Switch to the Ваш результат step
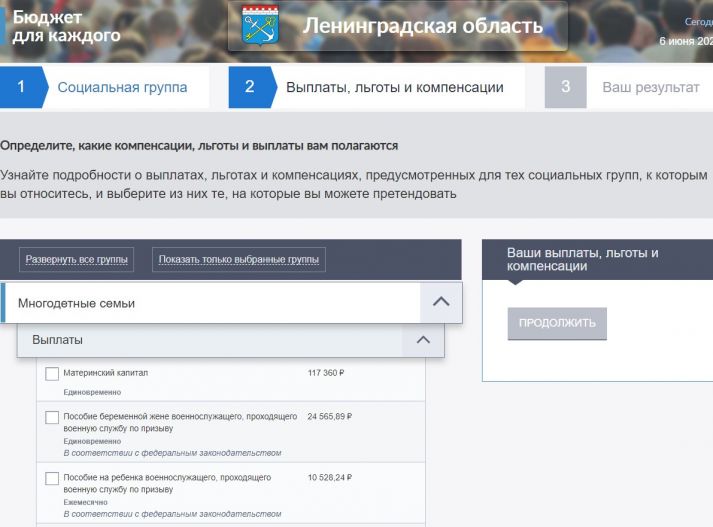Image resolution: width=713 pixels, height=527 pixels. coord(650,88)
